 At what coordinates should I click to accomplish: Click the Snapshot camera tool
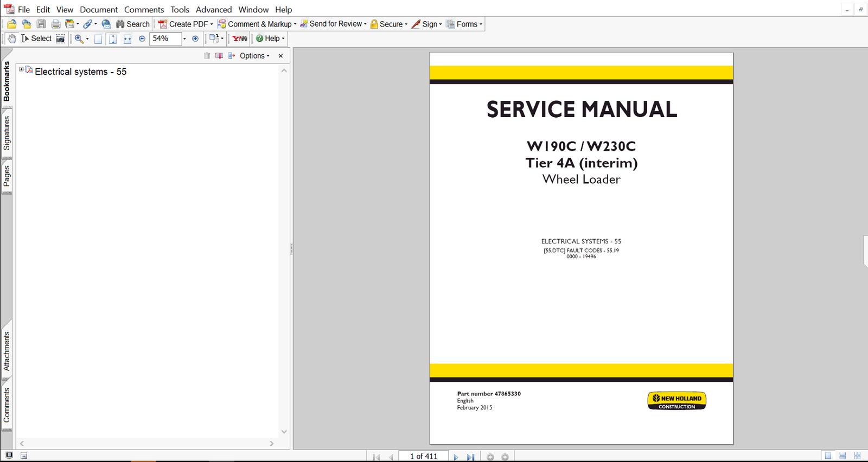tap(60, 39)
